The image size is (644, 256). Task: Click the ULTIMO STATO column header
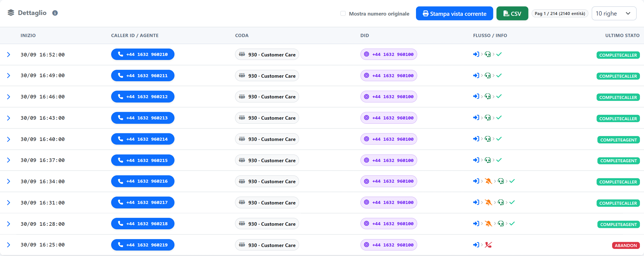[x=622, y=35]
